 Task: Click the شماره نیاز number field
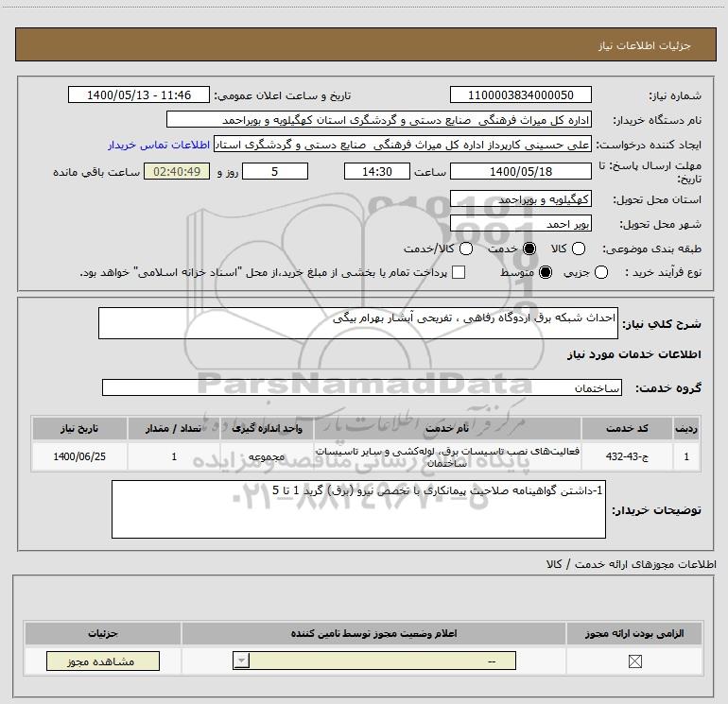point(520,95)
